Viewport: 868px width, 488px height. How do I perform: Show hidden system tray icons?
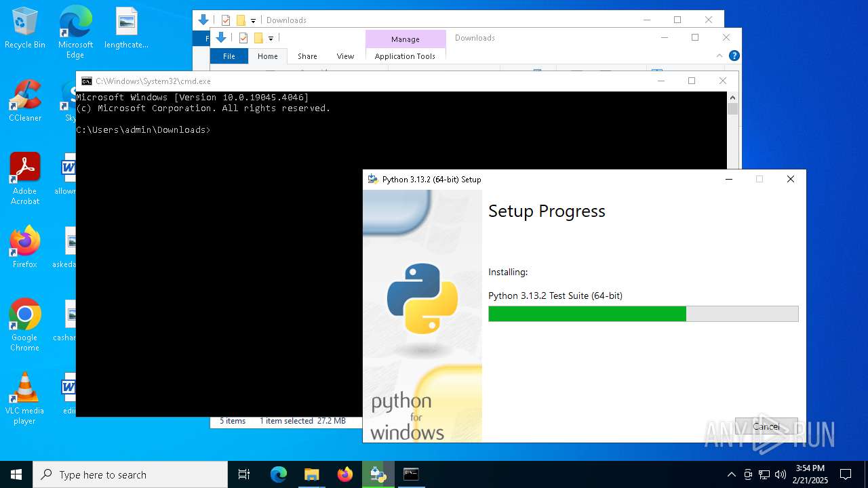point(731,474)
